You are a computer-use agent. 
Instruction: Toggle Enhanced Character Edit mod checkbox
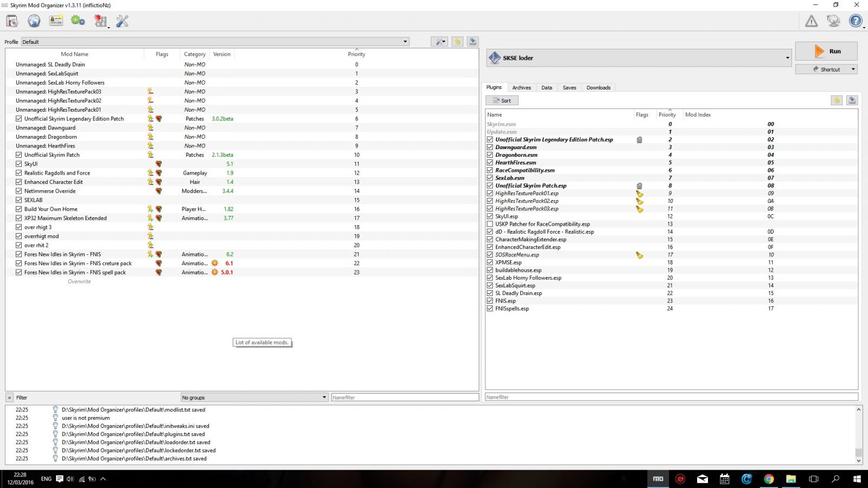click(19, 182)
